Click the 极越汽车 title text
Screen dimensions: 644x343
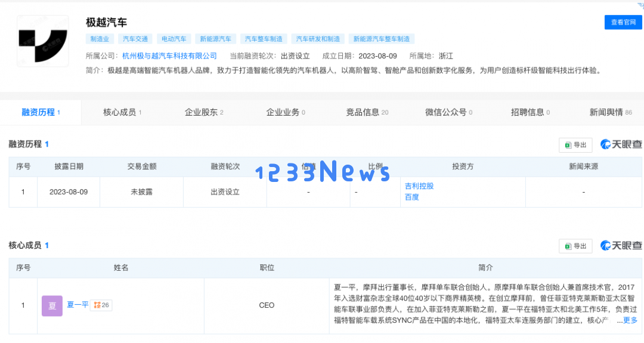tap(106, 22)
